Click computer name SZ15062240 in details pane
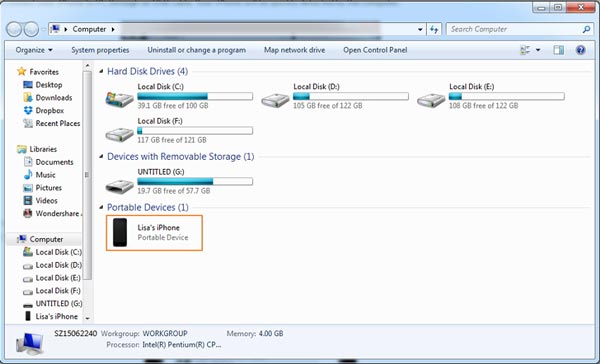The height and width of the screenshot is (364, 600). tap(76, 333)
